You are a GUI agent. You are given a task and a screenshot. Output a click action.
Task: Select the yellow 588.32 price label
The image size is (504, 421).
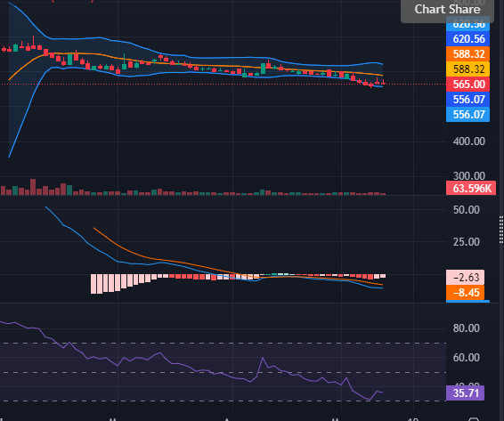pyautogui.click(x=468, y=69)
